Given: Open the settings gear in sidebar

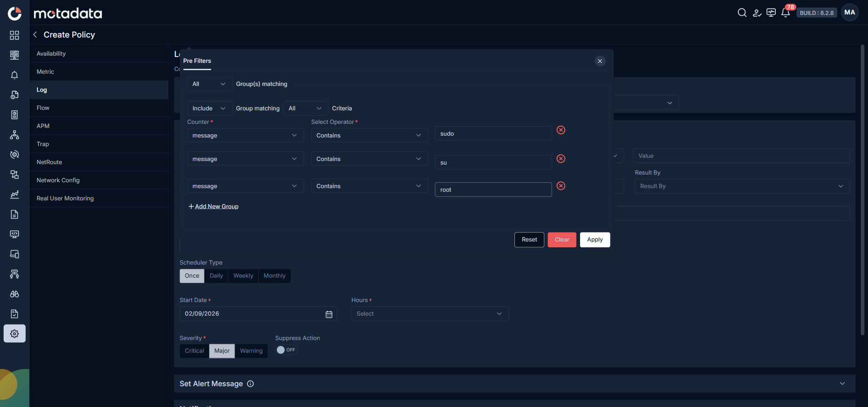Looking at the screenshot, I should (14, 334).
